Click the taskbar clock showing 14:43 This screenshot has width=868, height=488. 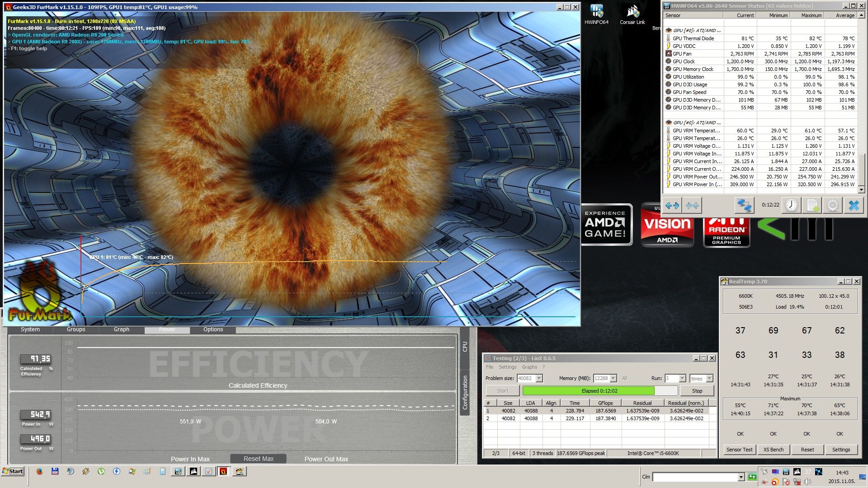coord(842,473)
